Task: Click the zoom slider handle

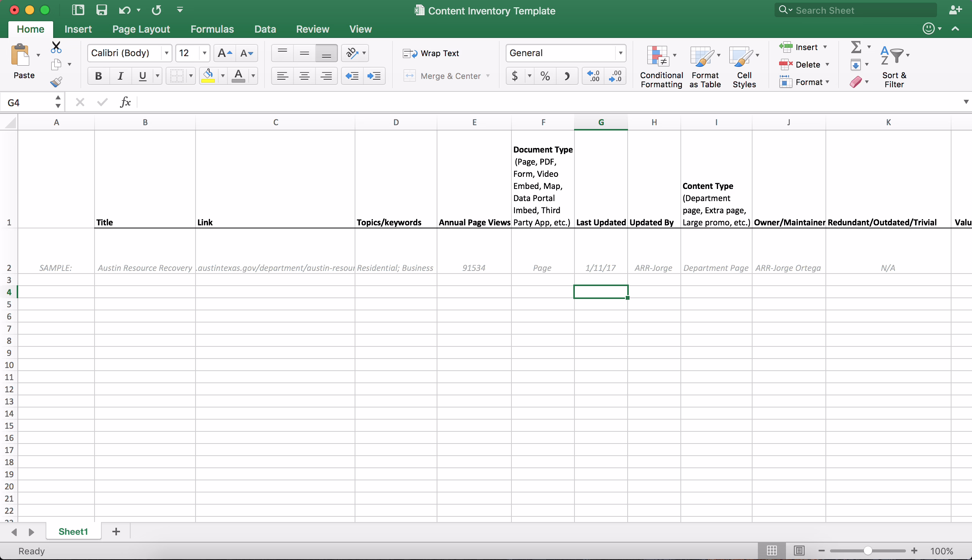Action: coord(867,551)
